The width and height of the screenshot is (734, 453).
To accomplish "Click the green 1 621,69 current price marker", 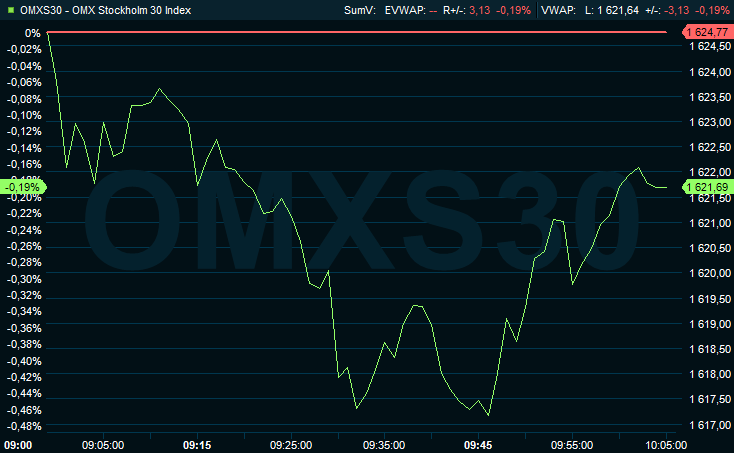I will 707,187.
